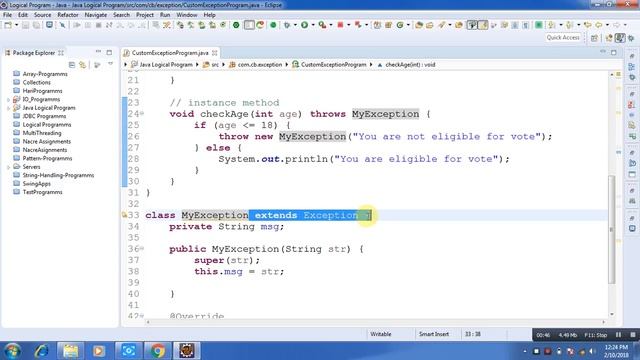Open the Debug dropdown arrow
640x360 pixels.
pos(295,25)
